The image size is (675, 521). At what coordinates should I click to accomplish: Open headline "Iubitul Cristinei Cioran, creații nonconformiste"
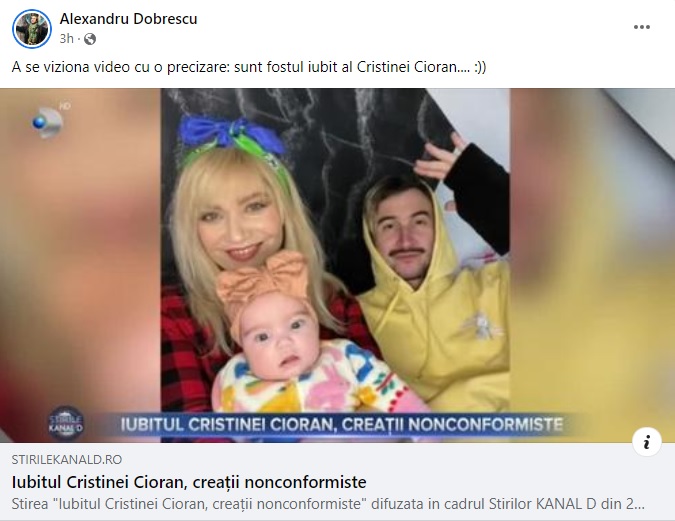189,482
